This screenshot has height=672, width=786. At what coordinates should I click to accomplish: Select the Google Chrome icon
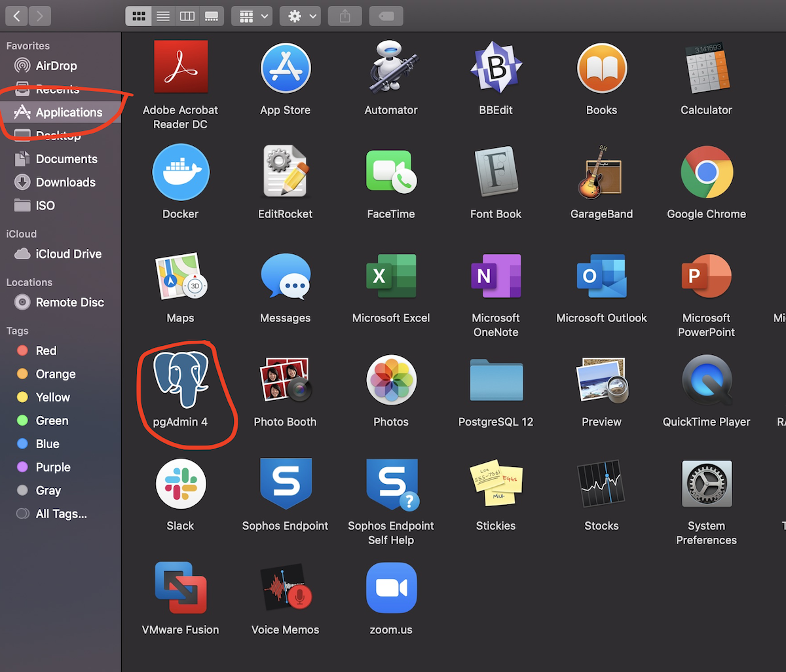tap(706, 172)
